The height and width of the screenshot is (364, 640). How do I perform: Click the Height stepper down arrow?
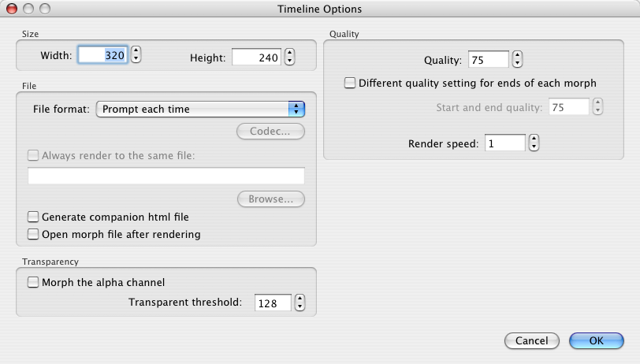(289, 61)
